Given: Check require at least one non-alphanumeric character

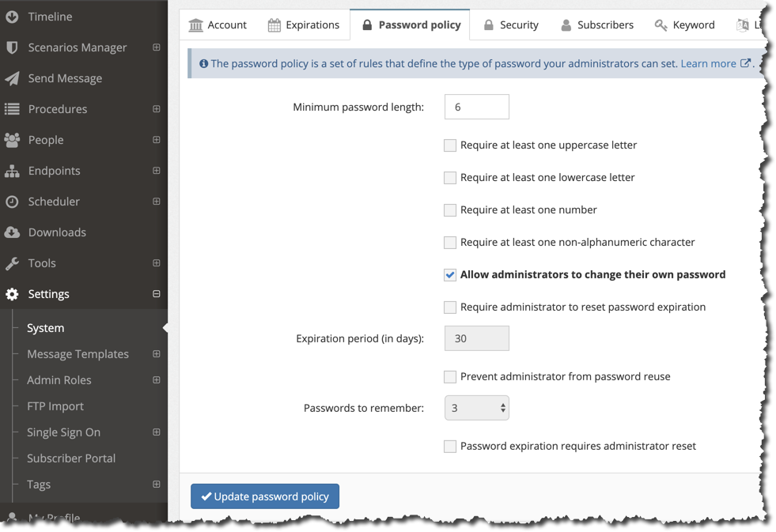Looking at the screenshot, I should (x=450, y=242).
